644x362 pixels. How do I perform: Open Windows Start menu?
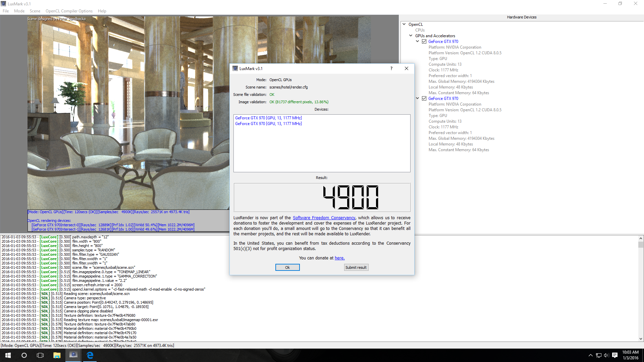coord(8,355)
